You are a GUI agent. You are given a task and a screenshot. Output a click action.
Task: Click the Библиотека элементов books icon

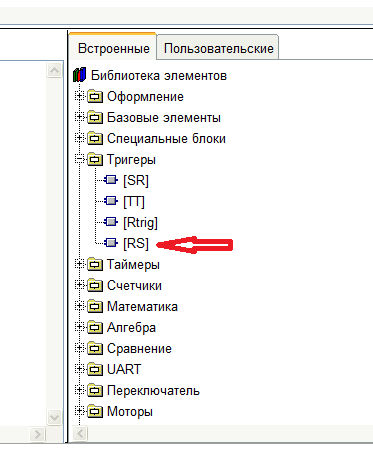(80, 75)
